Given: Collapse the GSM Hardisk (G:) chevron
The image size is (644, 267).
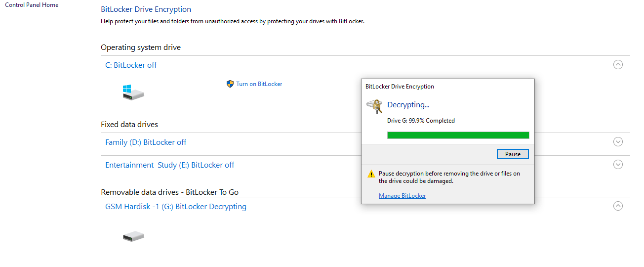Looking at the screenshot, I should 618,206.
